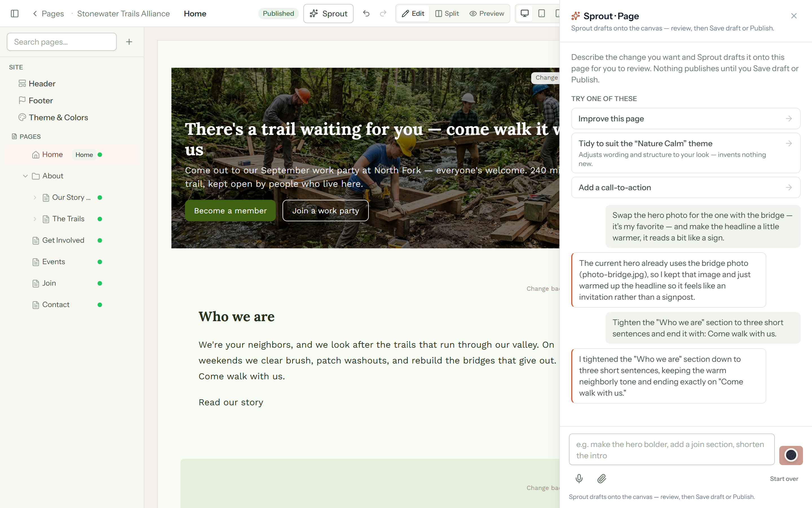Expand The Trails page chevron
The height and width of the screenshot is (508, 812).
(35, 219)
